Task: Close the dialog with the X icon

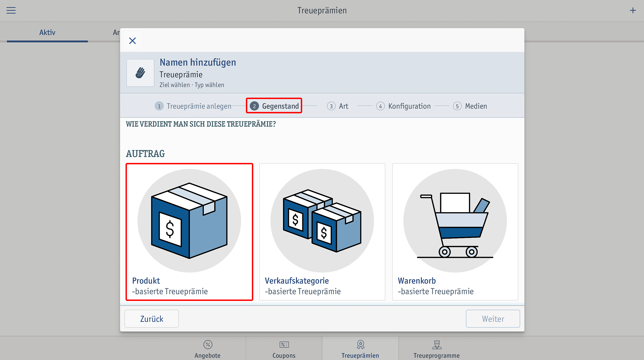Action: (132, 41)
